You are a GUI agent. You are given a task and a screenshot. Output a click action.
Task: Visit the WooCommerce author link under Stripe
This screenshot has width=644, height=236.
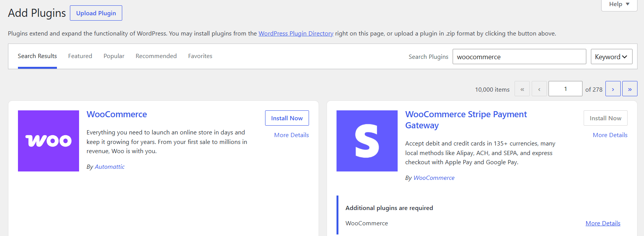434,178
